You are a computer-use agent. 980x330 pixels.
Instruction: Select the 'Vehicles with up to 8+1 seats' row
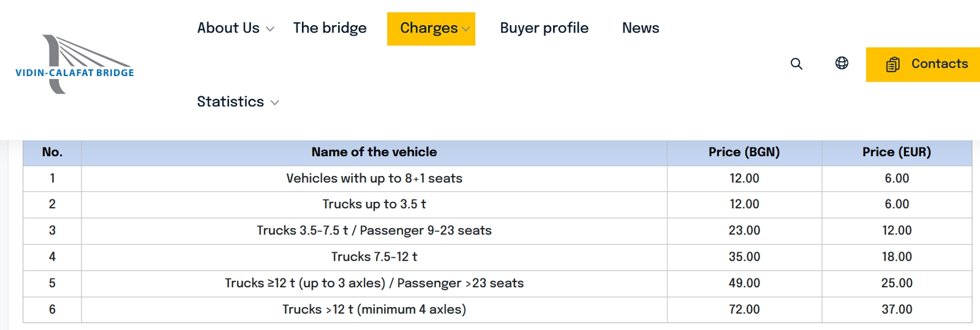tap(374, 178)
